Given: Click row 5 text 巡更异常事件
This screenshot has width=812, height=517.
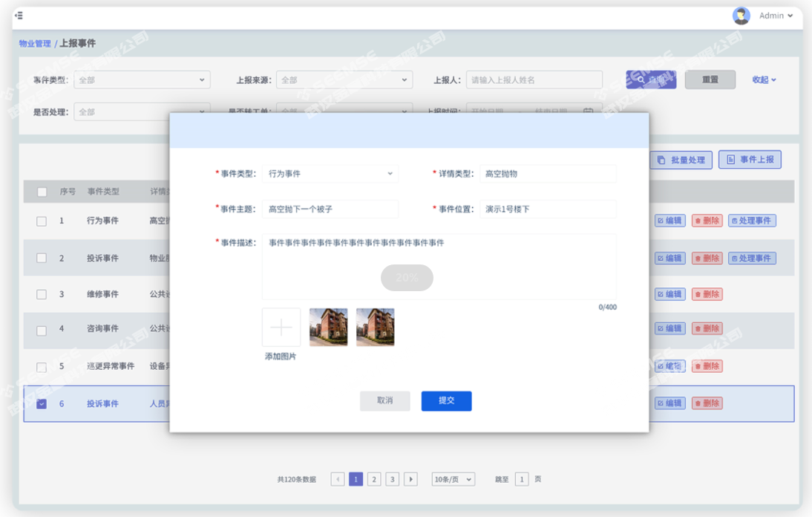Looking at the screenshot, I should pyautogui.click(x=111, y=366).
